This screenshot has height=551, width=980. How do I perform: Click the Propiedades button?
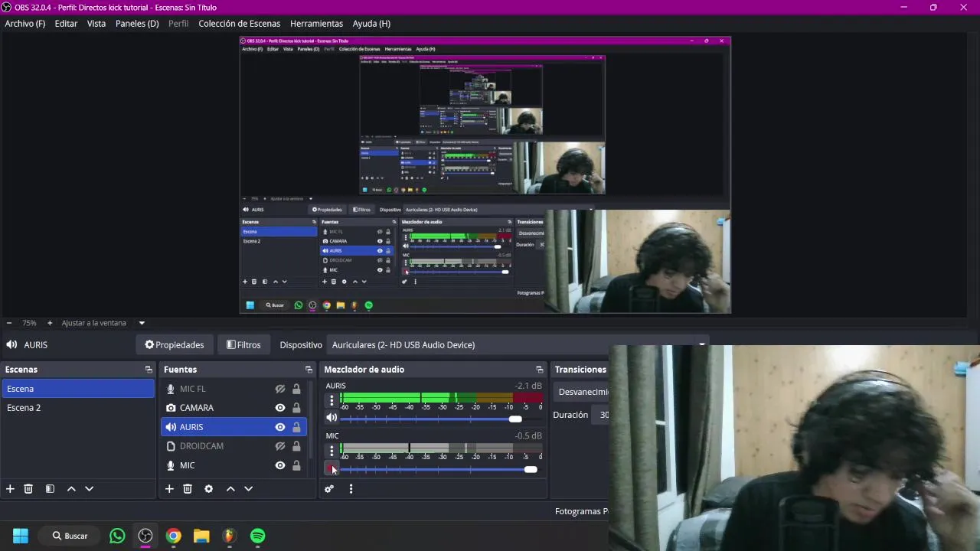pyautogui.click(x=175, y=345)
